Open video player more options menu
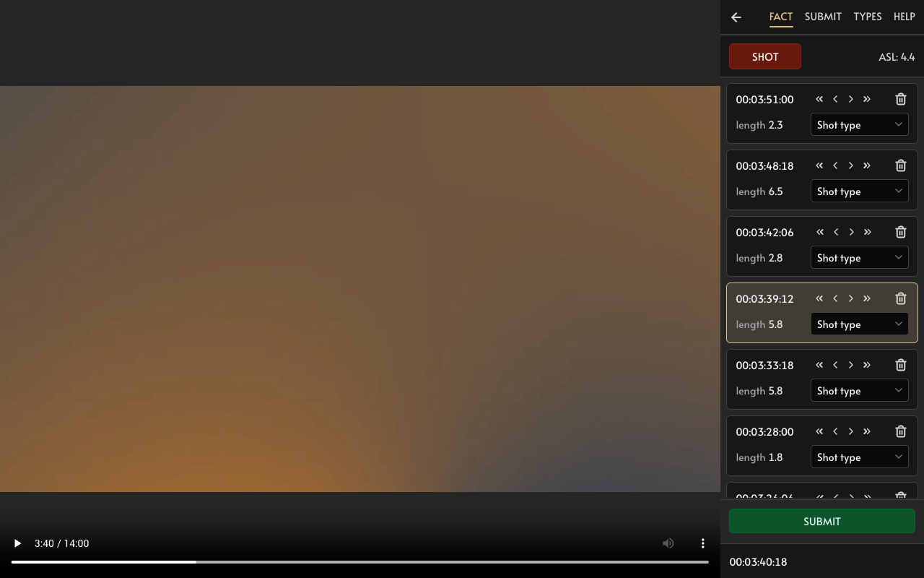 tap(702, 543)
